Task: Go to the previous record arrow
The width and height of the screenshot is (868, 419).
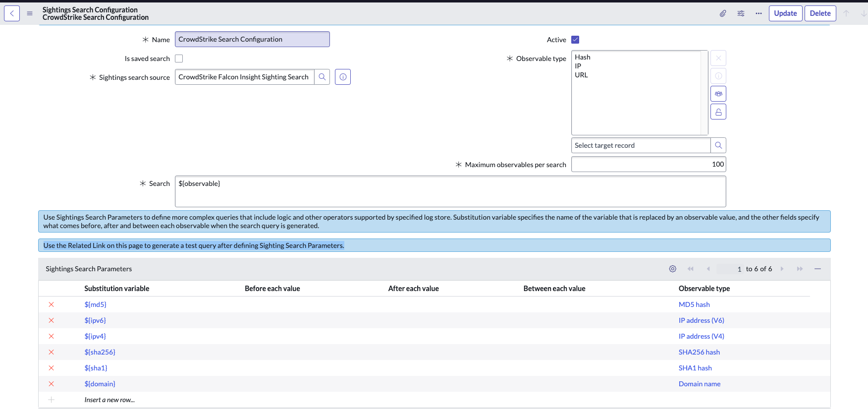Action: (x=846, y=13)
